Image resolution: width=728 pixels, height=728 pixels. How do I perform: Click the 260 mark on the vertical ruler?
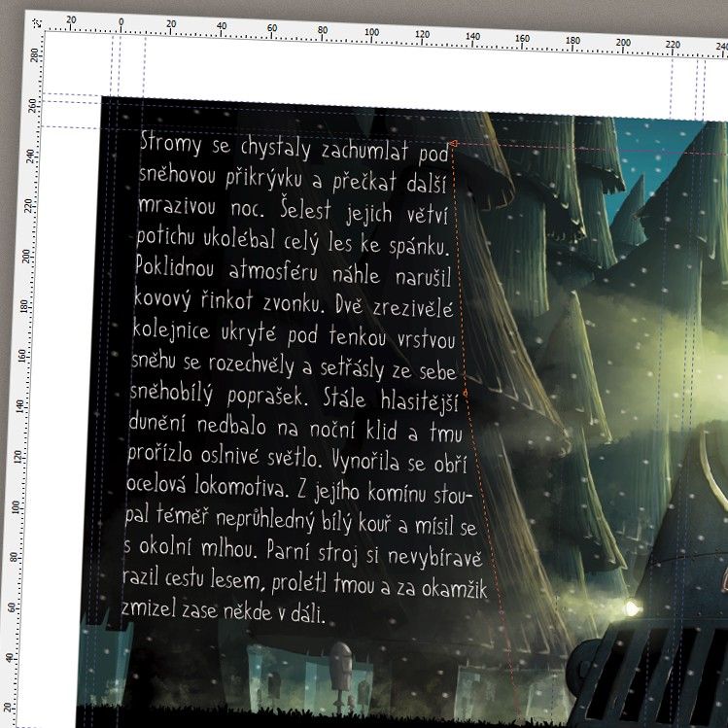click(x=32, y=105)
